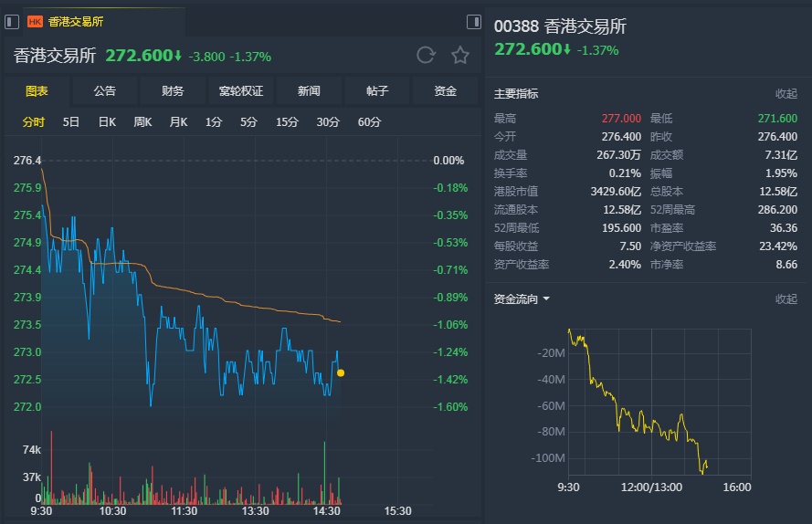Click the HK market badge icon
This screenshot has width=812, height=524.
[36, 21]
